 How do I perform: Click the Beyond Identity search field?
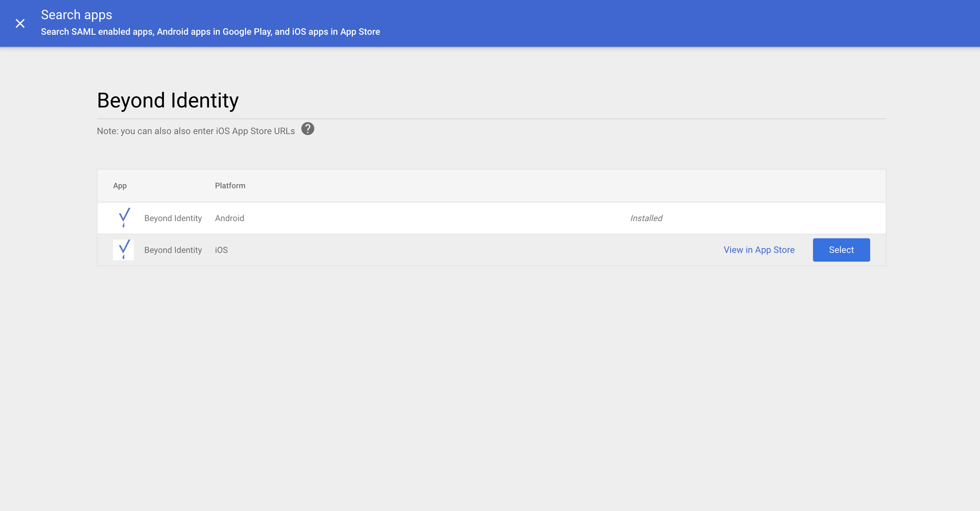(x=491, y=101)
